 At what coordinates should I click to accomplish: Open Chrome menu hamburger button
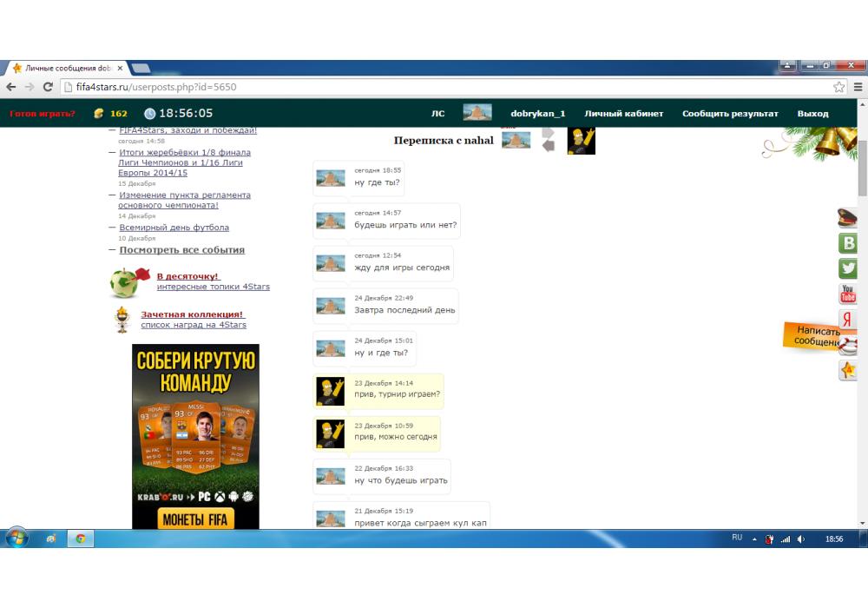click(x=858, y=87)
